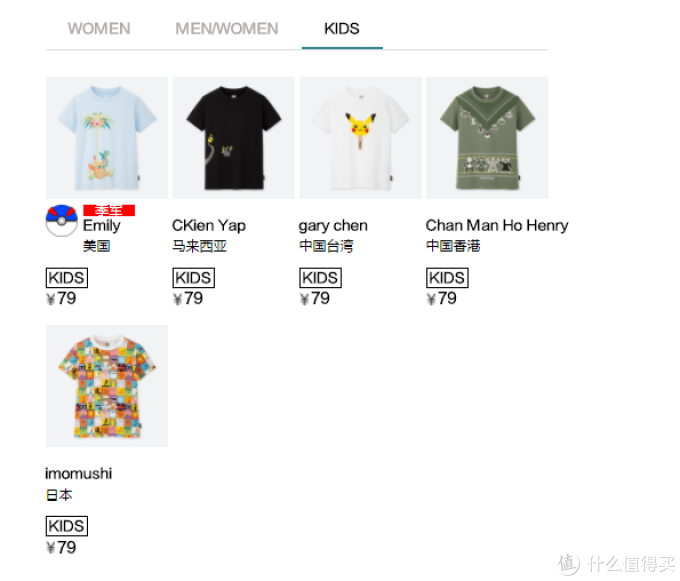This screenshot has height=581, width=680.
Task: Open the colorful checkered T-shirt by imomushi
Action: click(x=107, y=386)
